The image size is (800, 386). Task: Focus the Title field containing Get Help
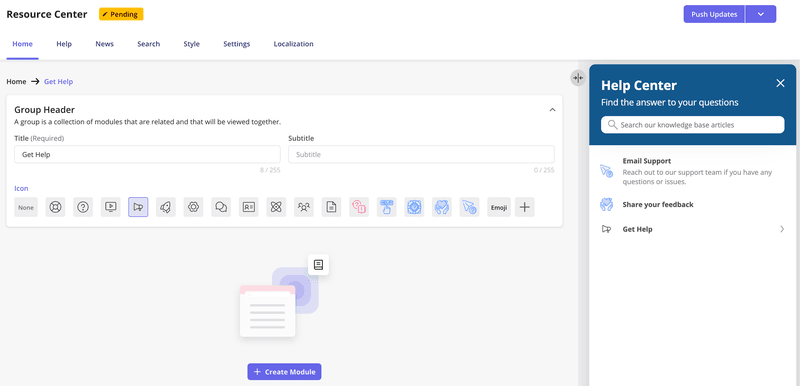click(x=147, y=155)
